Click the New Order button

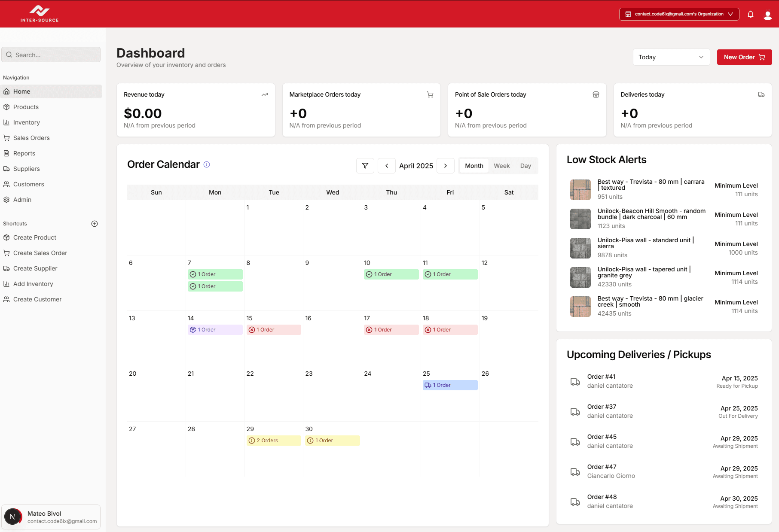(x=744, y=57)
